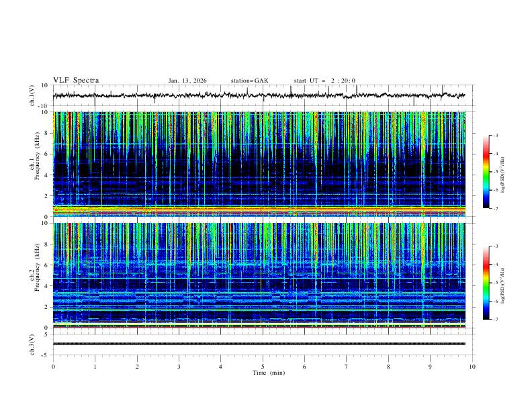
Task: Click the "-7" value on ch.2 color bar
Action: tap(496, 320)
